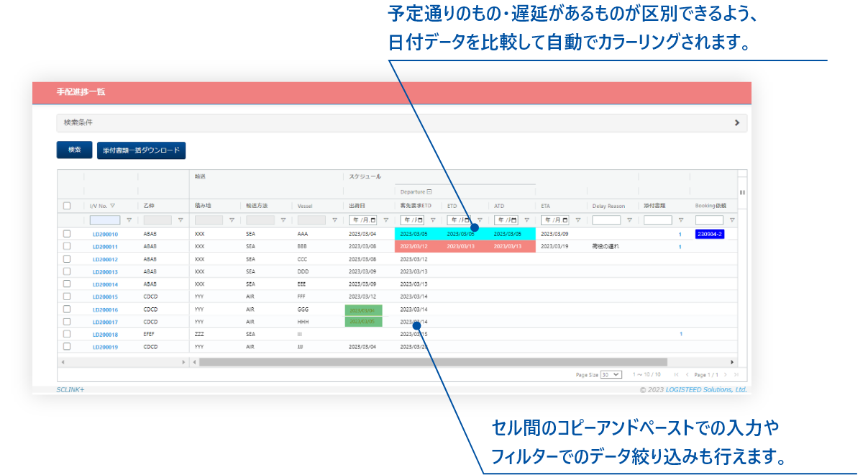Toggle the select-all checkbox in header row
The width and height of the screenshot is (868, 475).
(x=67, y=206)
